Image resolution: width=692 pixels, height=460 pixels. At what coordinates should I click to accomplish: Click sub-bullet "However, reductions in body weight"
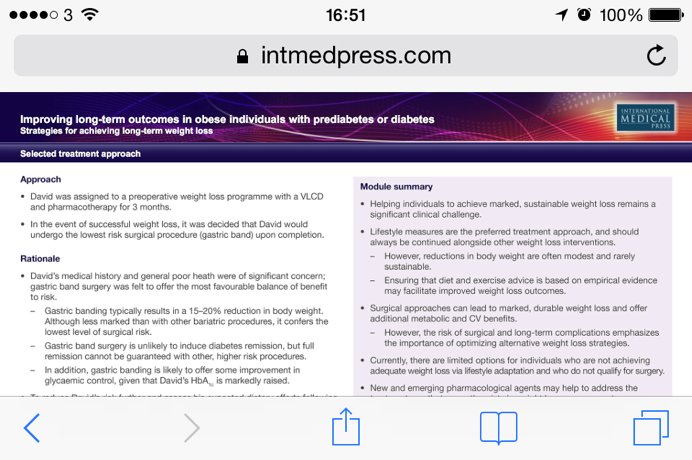(509, 261)
